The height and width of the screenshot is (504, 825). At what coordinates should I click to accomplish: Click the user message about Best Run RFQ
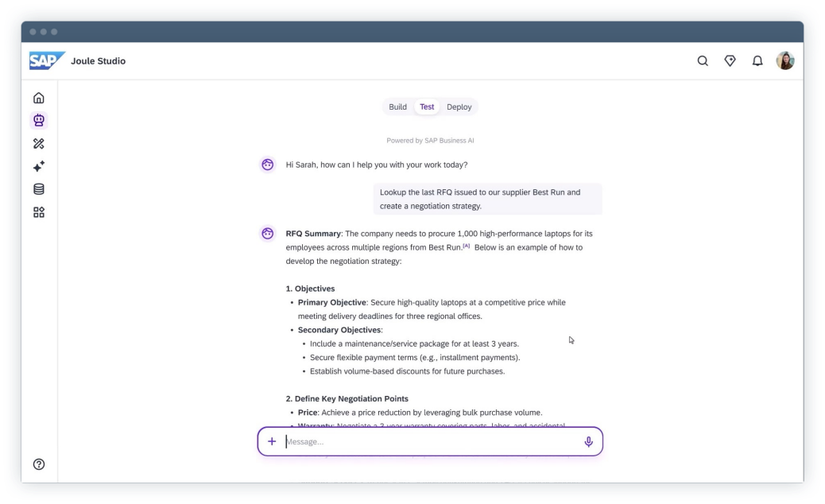point(488,199)
